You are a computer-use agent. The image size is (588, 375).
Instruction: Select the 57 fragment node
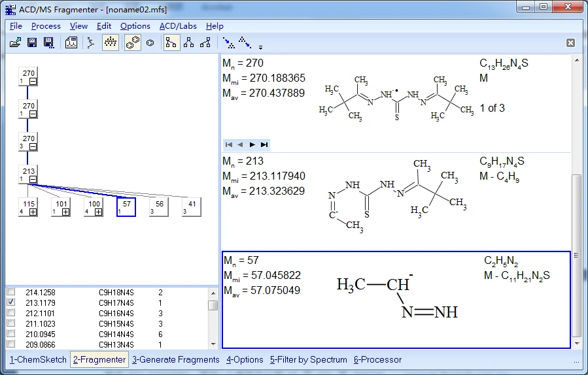coord(126,208)
